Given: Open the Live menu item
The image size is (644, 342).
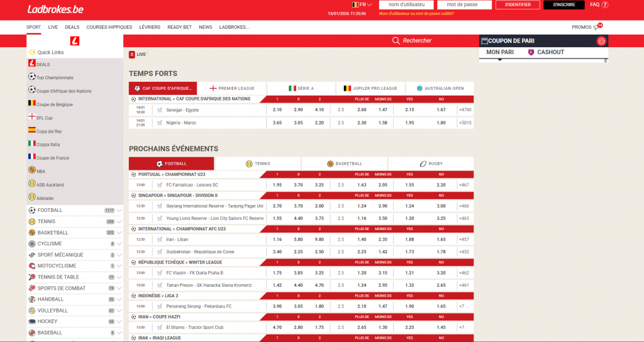Looking at the screenshot, I should (53, 27).
